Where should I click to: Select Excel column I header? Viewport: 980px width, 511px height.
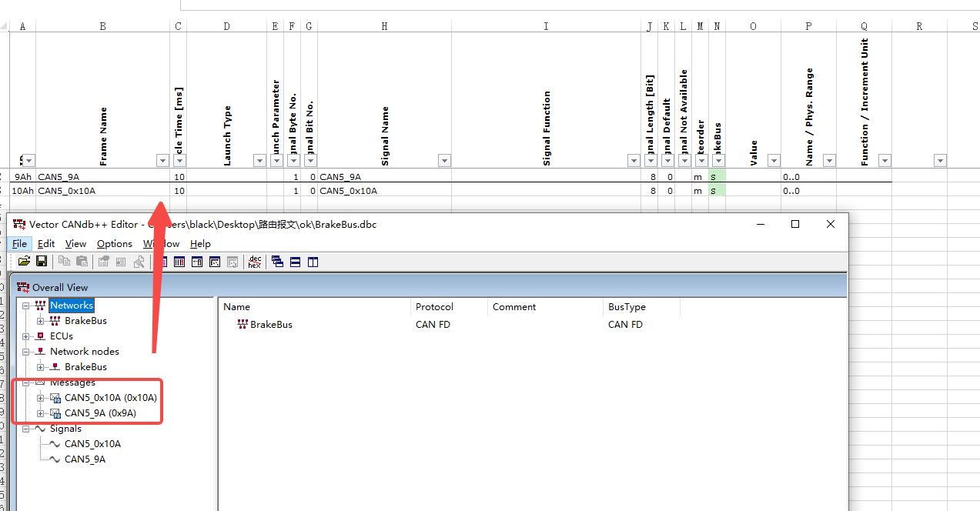546,26
